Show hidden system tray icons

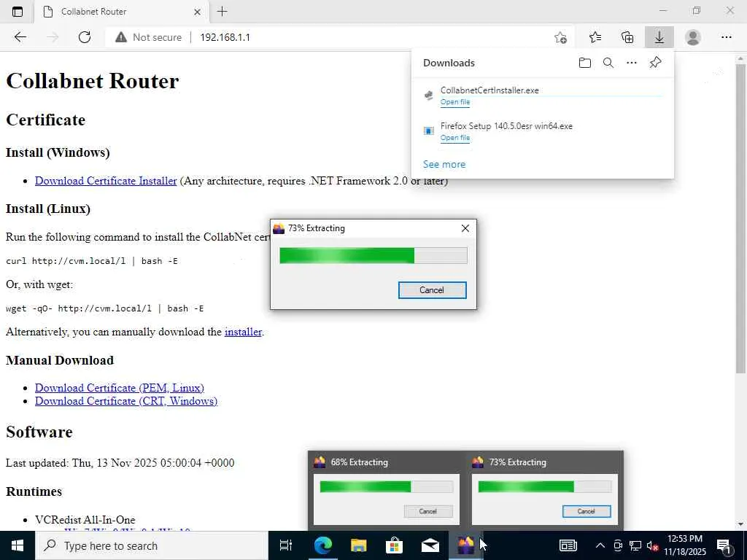coord(600,545)
